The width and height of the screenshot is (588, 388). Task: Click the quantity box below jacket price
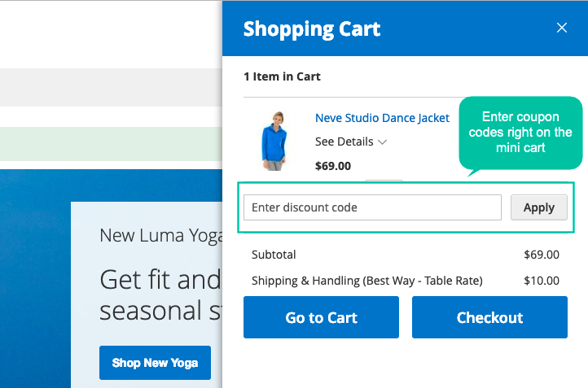pos(384,181)
